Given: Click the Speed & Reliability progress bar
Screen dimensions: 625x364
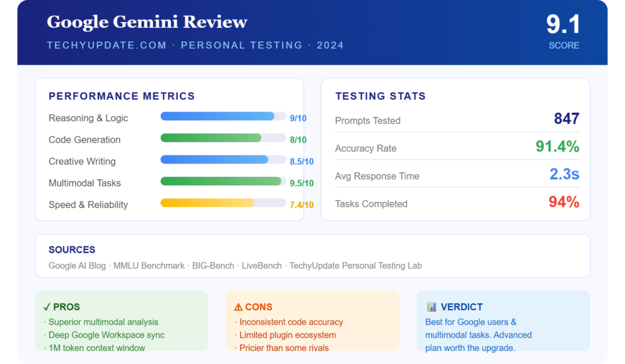Looking at the screenshot, I should [223, 203].
